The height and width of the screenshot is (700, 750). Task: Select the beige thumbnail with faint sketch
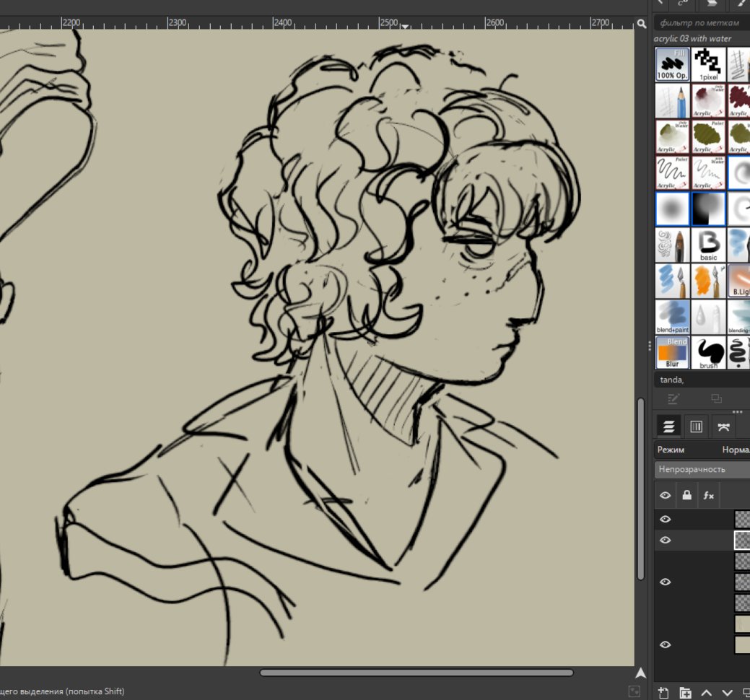(x=742, y=624)
